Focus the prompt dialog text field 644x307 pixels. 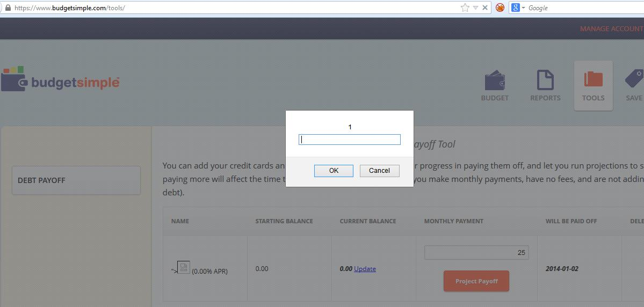[x=349, y=140]
